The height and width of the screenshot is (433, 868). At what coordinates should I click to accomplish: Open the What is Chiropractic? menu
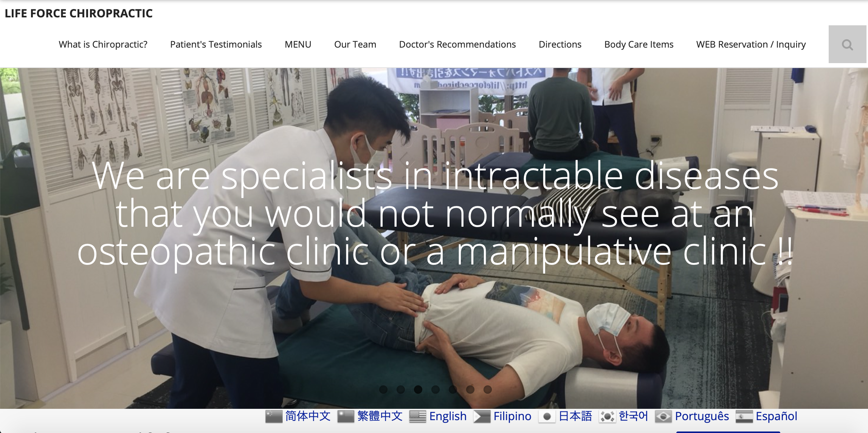103,44
